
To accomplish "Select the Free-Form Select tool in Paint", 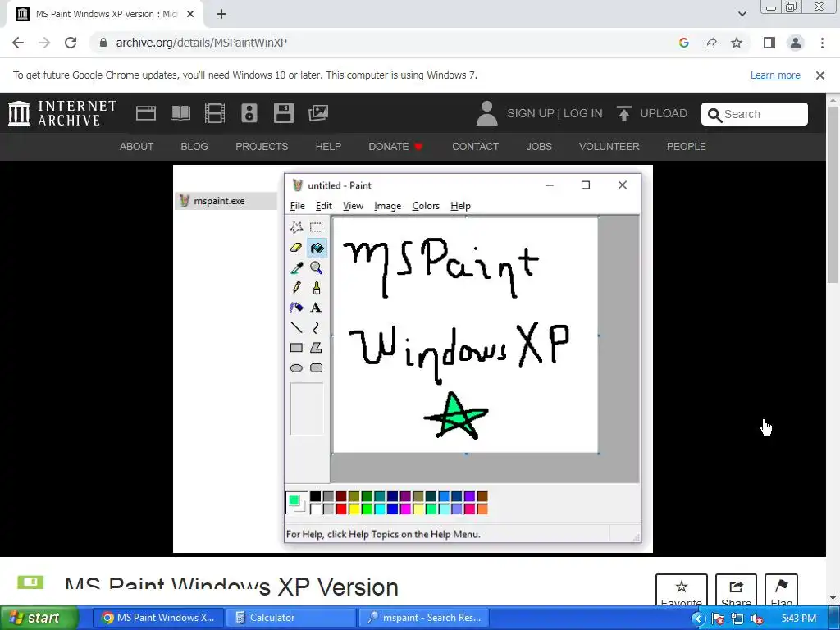I will pyautogui.click(x=296, y=227).
